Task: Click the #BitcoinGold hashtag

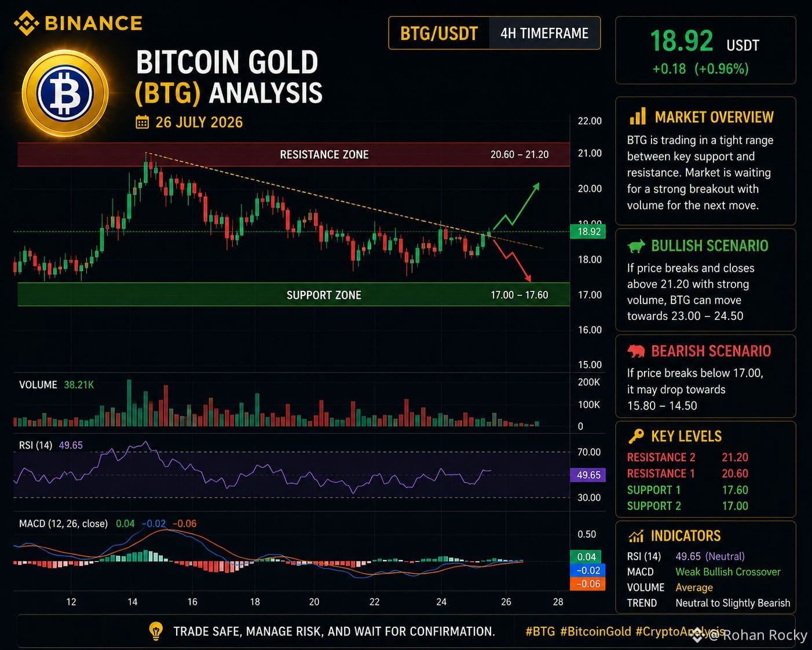Action: coord(595,631)
